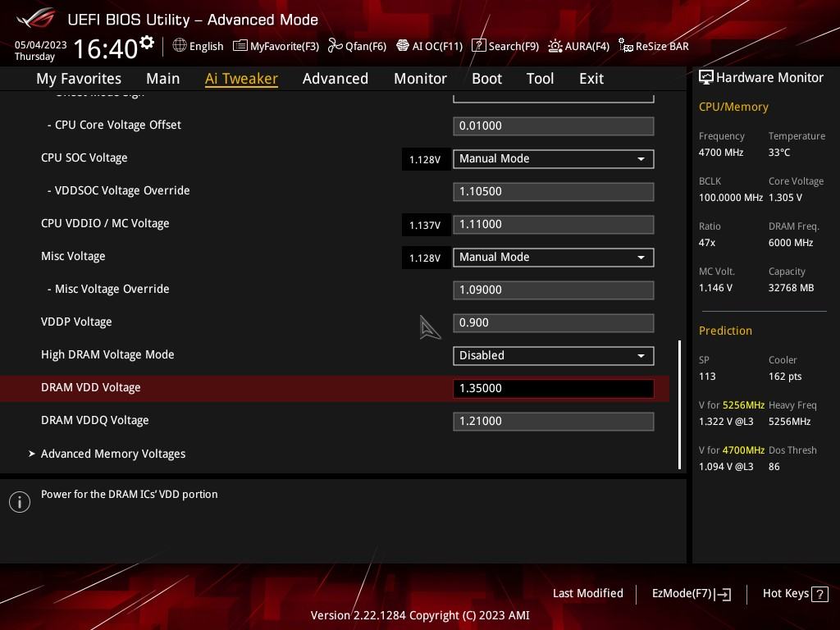Viewport: 840px width, 630px height.
Task: Edit VDDSOC Voltage Override field
Action: tap(554, 192)
